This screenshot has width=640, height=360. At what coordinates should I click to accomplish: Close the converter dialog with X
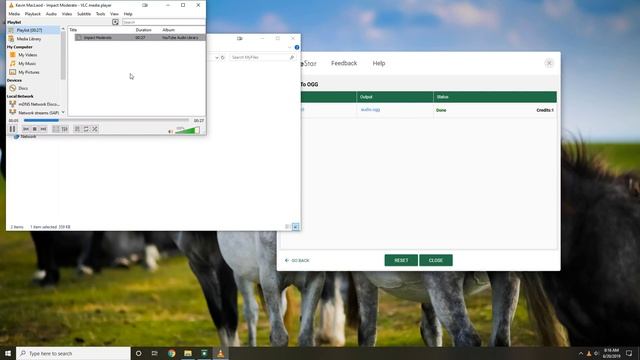click(x=549, y=63)
